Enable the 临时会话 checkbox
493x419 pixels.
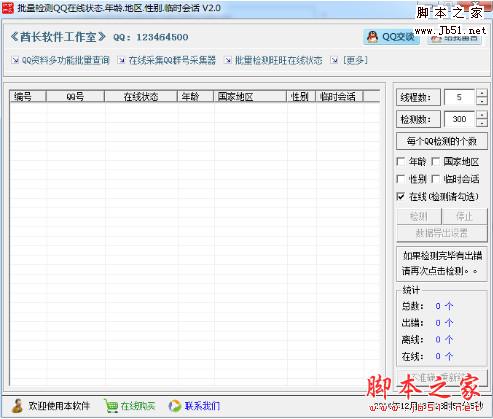pos(435,179)
